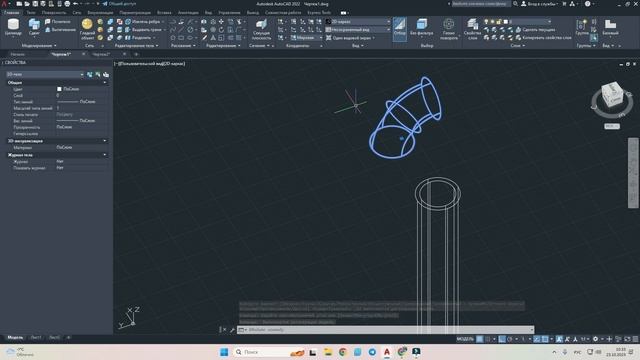This screenshot has width=640, height=360.
Task: Click the Гладкий объект (Smooth object) icon
Action: [87, 24]
